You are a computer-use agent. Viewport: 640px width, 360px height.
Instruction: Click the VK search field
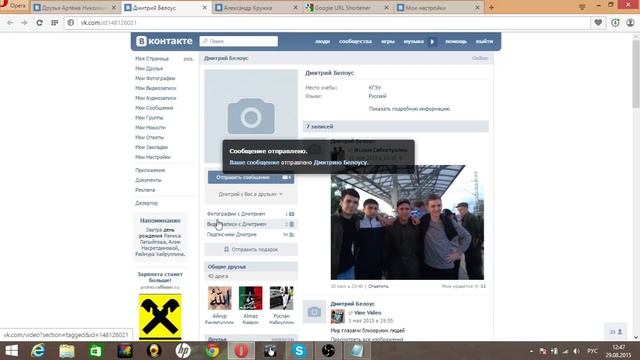click(x=239, y=41)
